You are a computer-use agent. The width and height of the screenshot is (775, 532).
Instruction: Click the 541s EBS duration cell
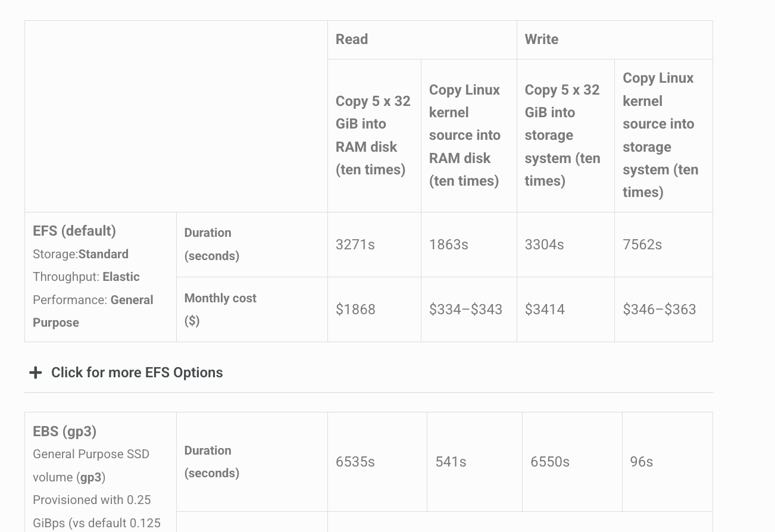[x=474, y=462]
